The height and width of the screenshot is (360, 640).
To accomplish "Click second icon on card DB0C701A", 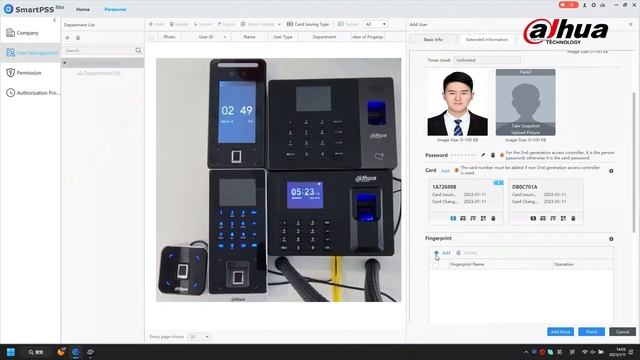I will pyautogui.click(x=543, y=218).
